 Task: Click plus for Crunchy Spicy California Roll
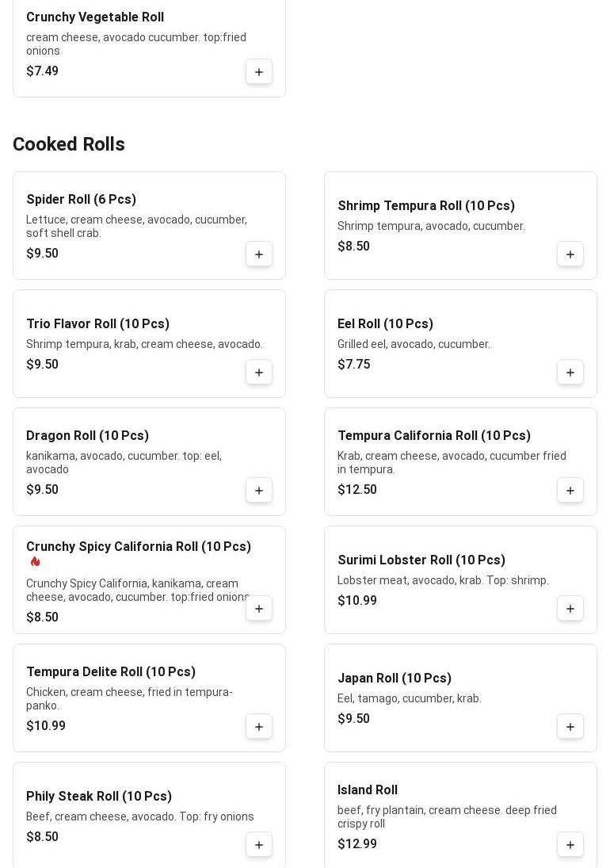tap(259, 609)
